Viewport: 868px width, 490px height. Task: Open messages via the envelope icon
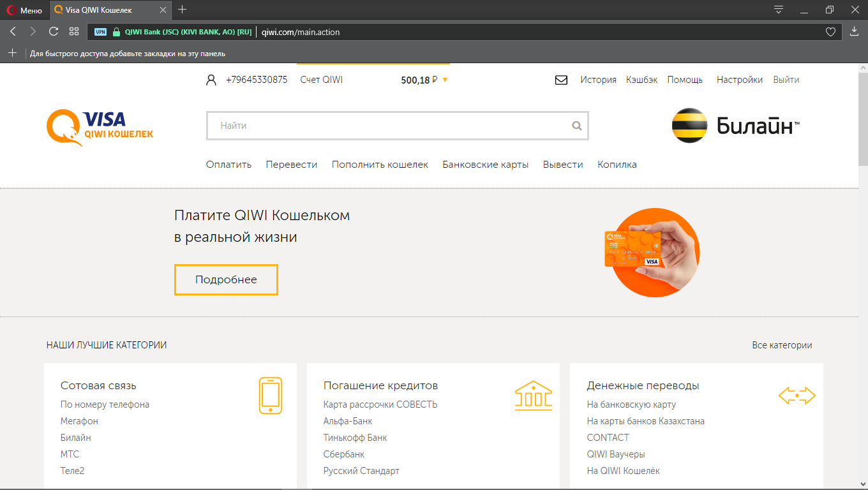[561, 80]
